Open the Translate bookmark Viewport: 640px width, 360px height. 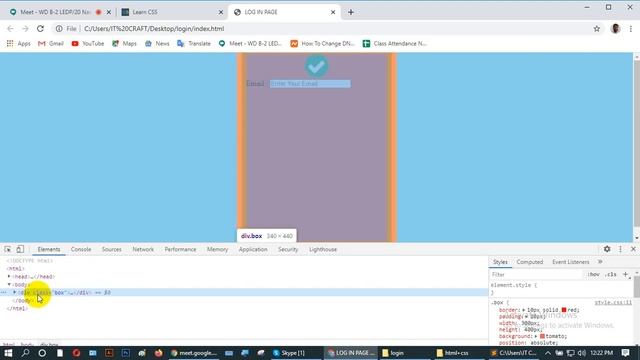pos(194,43)
